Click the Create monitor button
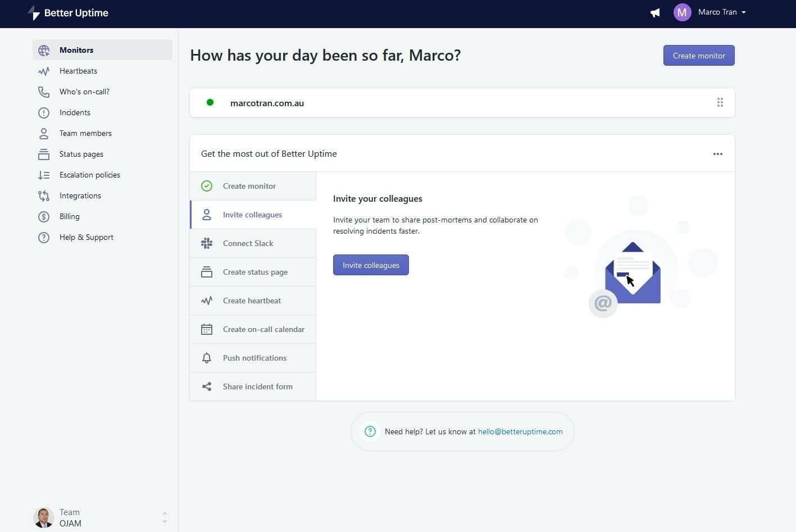Screen dimensions: 796x532 [698, 55]
